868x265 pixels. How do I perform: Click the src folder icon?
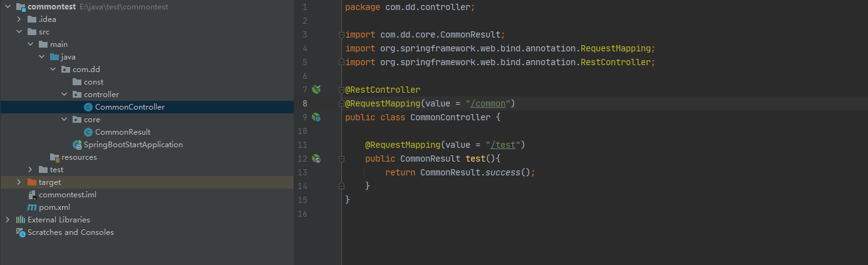point(32,32)
